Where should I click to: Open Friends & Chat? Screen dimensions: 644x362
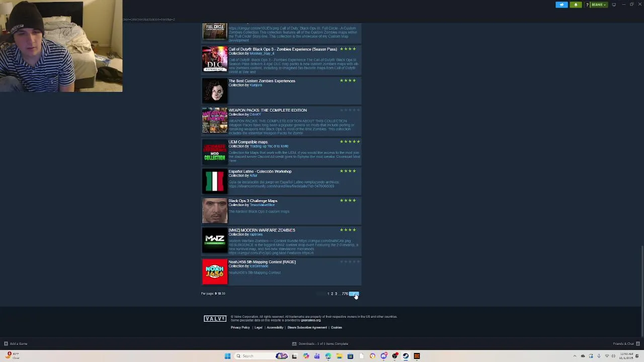coord(625,344)
